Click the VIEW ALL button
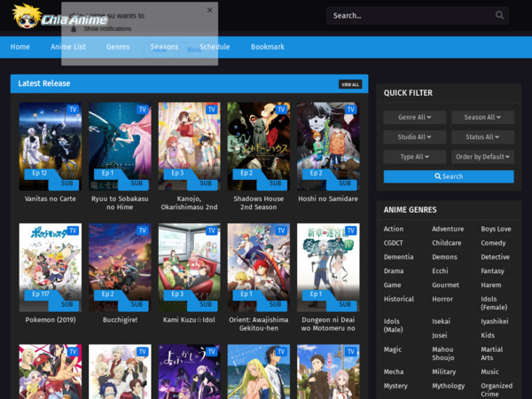 click(350, 84)
